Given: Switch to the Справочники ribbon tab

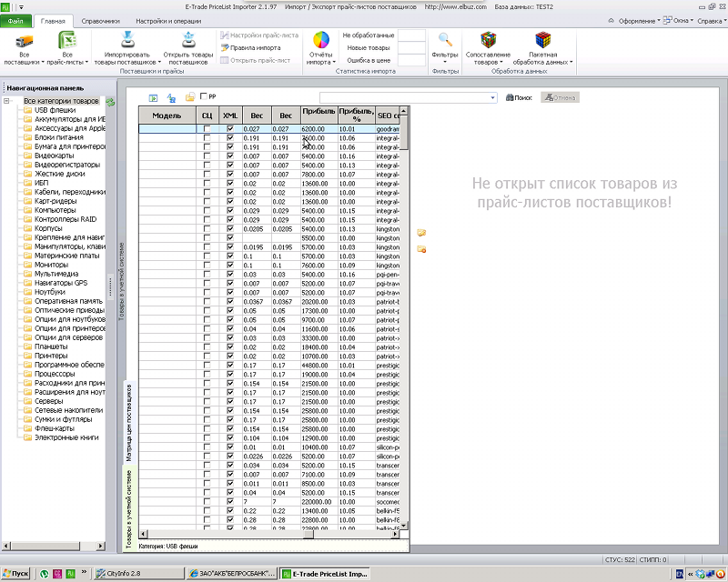Looking at the screenshot, I should click(x=100, y=21).
